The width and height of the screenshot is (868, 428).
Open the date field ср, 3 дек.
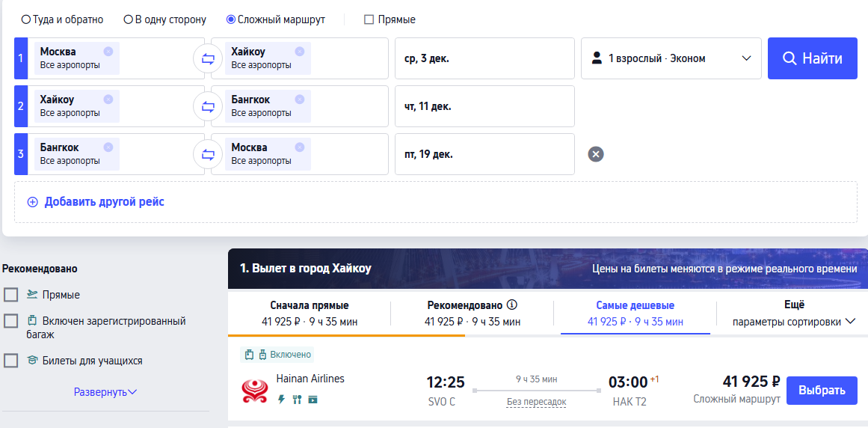click(x=484, y=58)
